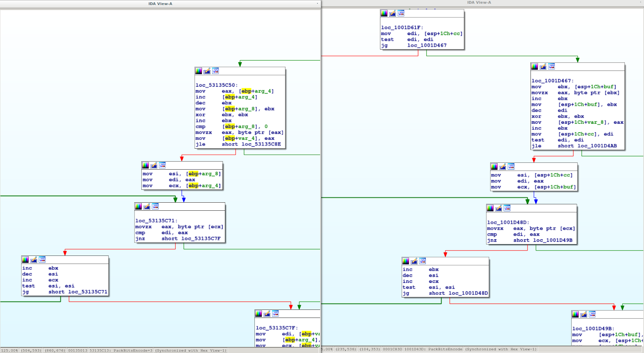
Task: Click 'Synchronized with Hex View-1' in right status bar
Action: pyautogui.click(x=500, y=349)
